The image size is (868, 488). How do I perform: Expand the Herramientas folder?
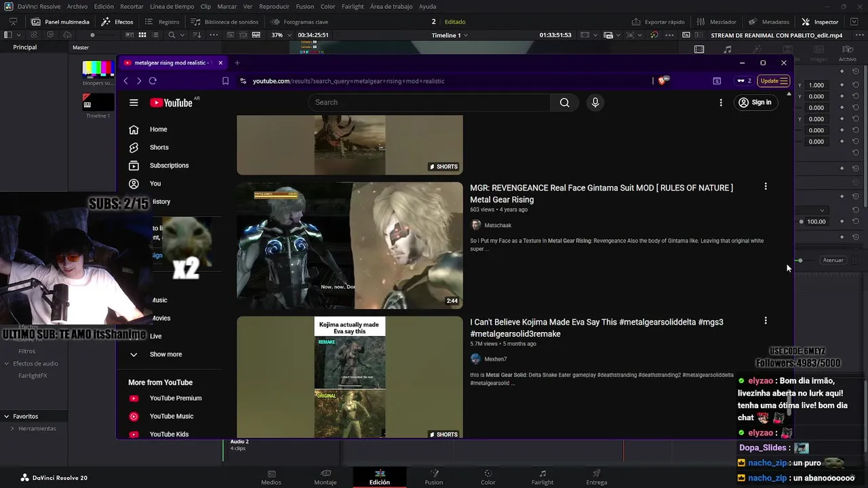pos(12,428)
